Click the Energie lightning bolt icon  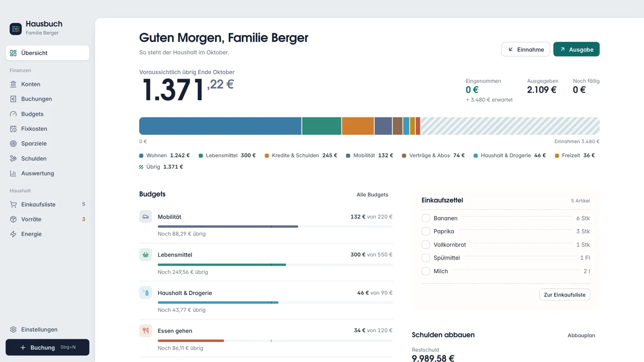pos(13,234)
